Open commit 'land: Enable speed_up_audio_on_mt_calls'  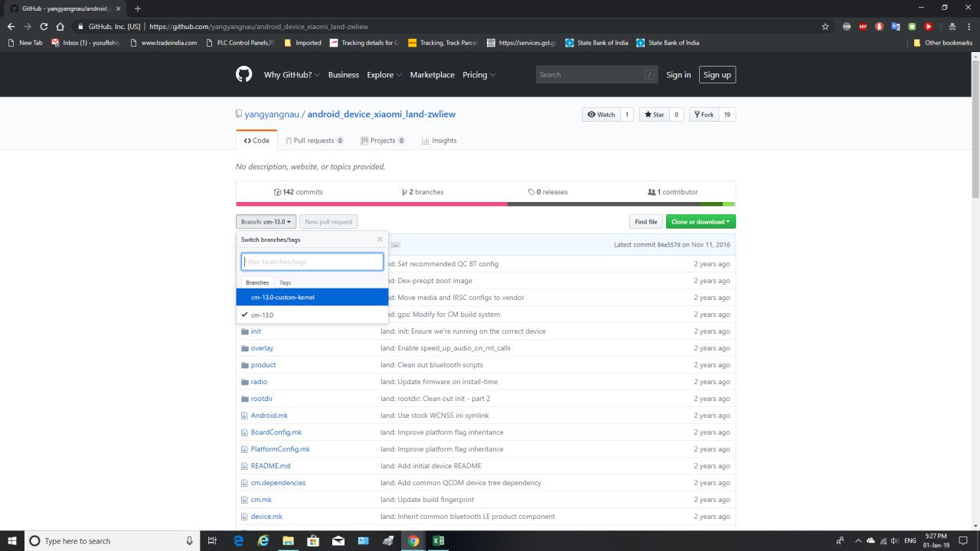(x=446, y=348)
